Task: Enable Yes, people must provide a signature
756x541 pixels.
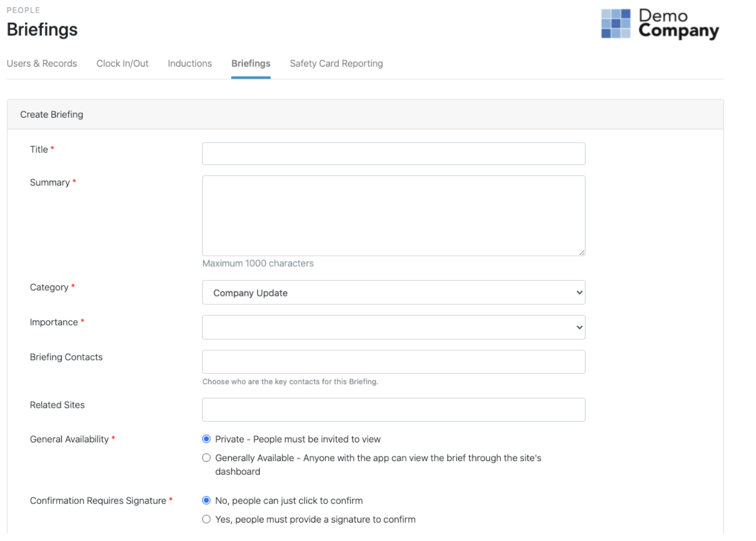Action: [x=206, y=519]
